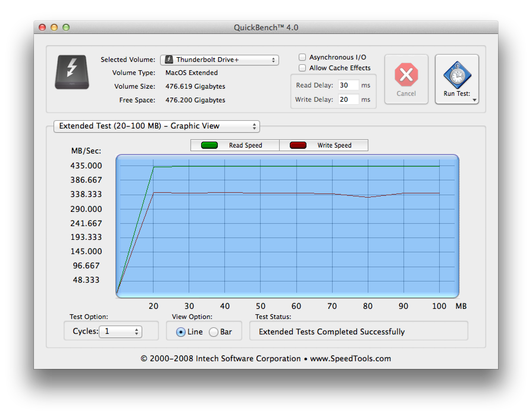Minimize the QuickBench window
Image resolution: width=532 pixels, height=416 pixels.
pyautogui.click(x=54, y=27)
